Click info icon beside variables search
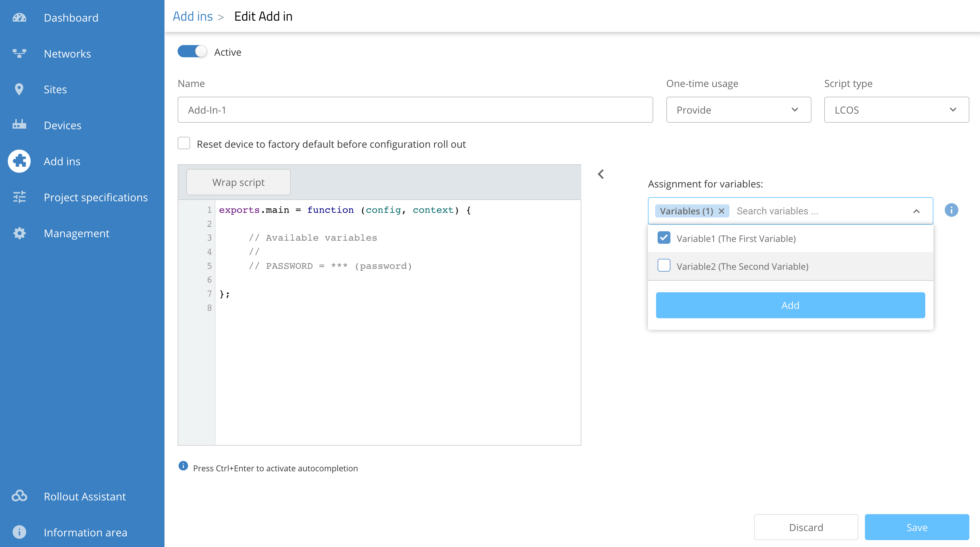 point(951,210)
